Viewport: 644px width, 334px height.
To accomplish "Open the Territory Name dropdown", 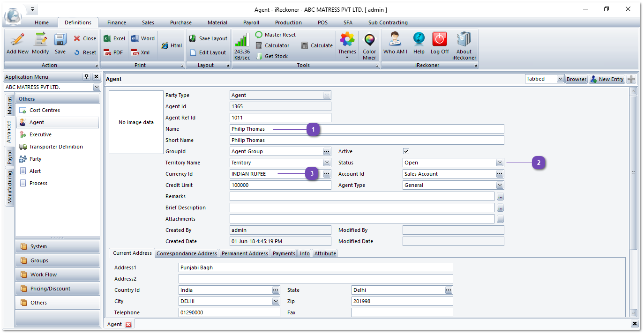I will (327, 163).
